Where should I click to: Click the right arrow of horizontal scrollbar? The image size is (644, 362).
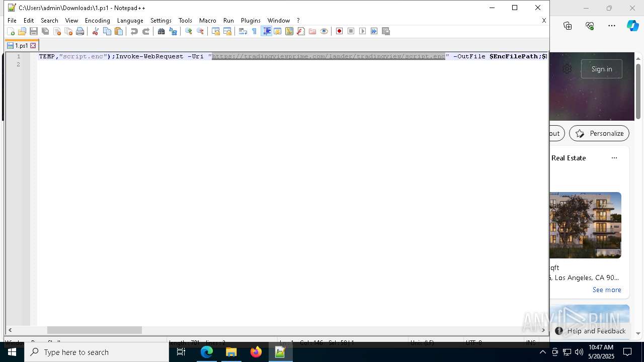click(x=543, y=330)
